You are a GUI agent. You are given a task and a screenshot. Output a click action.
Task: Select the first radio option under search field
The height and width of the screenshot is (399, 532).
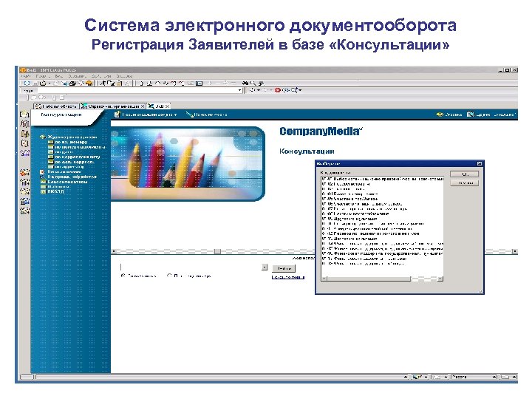123,276
